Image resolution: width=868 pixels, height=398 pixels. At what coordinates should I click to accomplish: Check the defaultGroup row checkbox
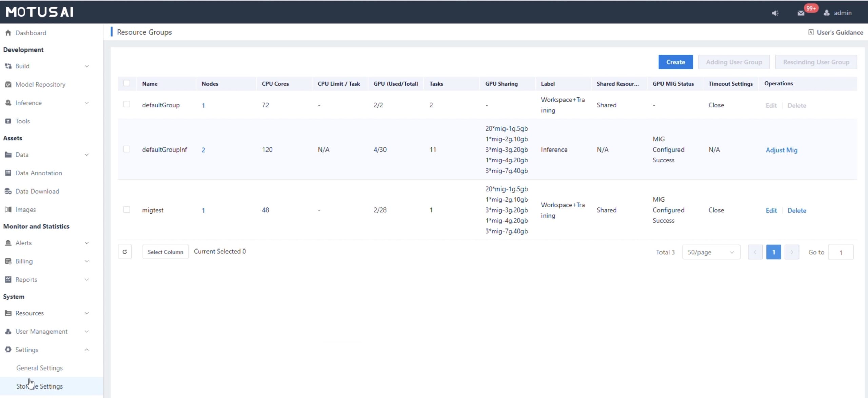click(x=126, y=104)
